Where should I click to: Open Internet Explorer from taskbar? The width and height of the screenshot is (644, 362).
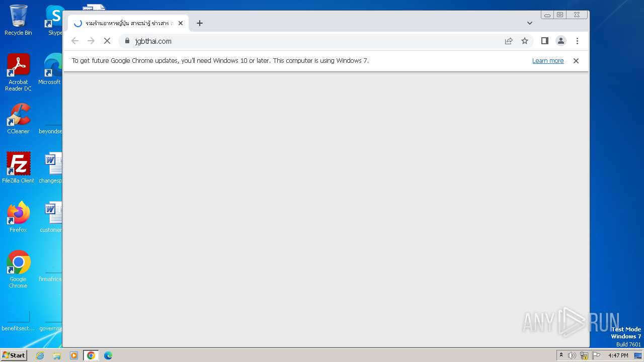[40, 355]
